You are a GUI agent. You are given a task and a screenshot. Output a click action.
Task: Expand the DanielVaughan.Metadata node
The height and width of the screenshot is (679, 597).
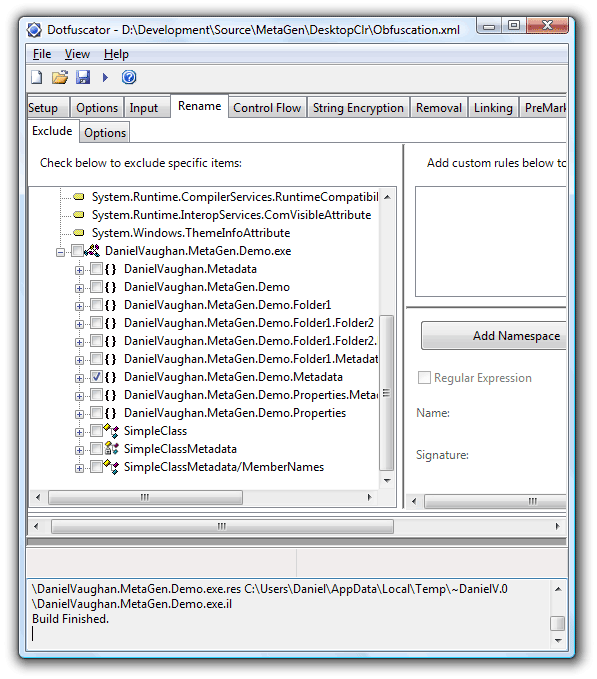click(x=79, y=270)
